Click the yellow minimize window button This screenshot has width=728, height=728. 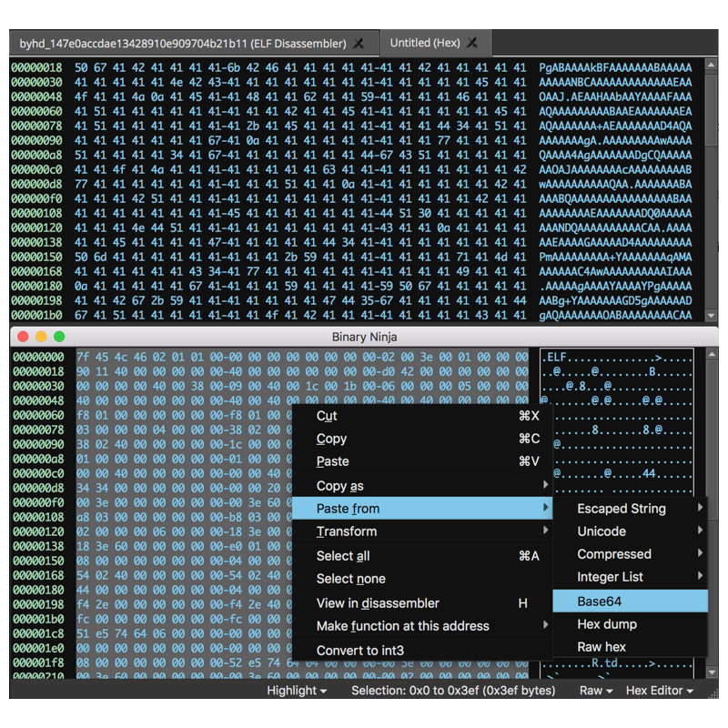42,337
